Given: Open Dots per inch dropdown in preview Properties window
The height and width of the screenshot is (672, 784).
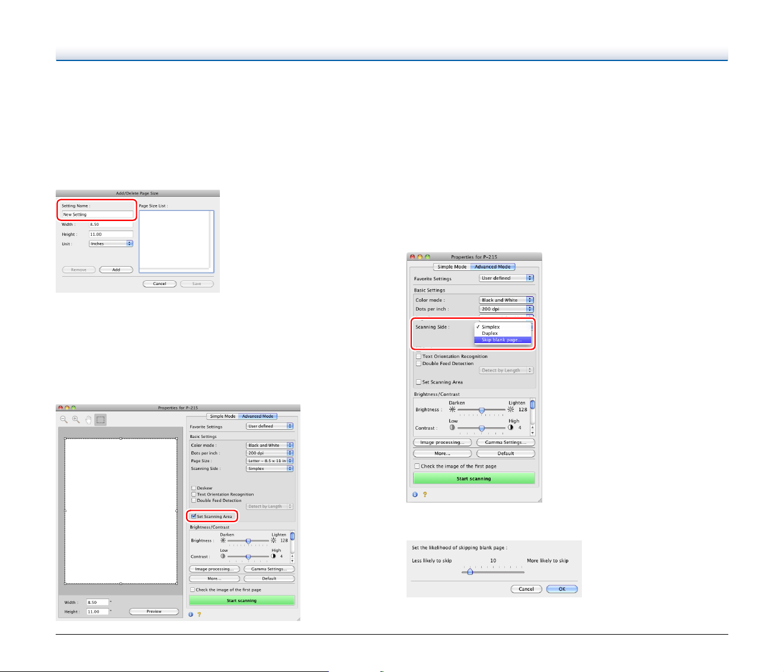Looking at the screenshot, I should [270, 453].
